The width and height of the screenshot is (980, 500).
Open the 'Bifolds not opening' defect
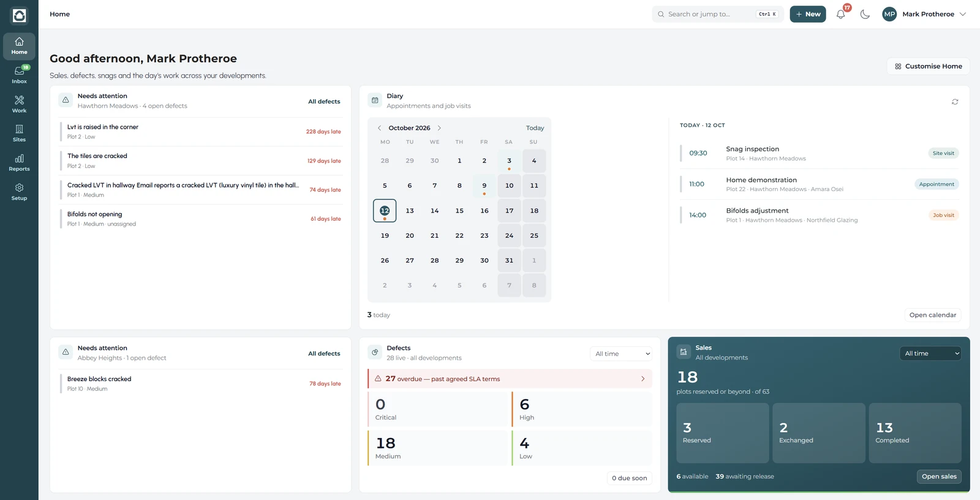pos(200,219)
